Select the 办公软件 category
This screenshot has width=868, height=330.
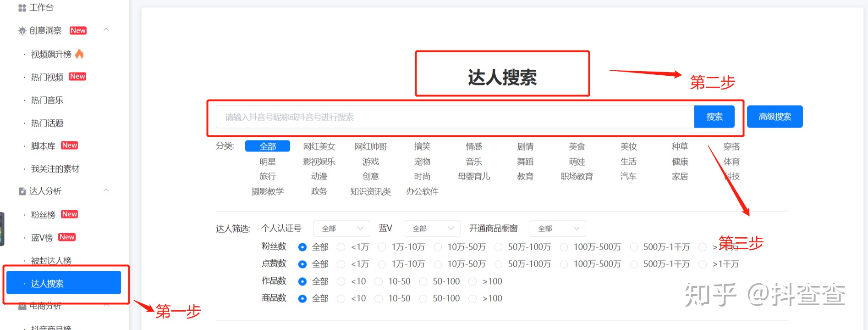pos(422,191)
